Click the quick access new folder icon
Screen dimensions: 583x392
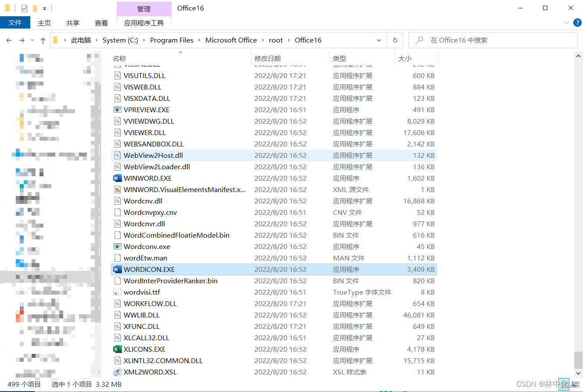(x=35, y=8)
